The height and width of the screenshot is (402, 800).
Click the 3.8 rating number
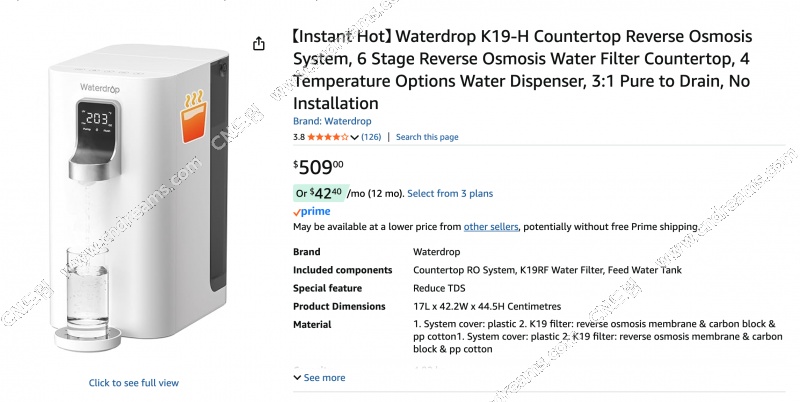click(x=299, y=137)
